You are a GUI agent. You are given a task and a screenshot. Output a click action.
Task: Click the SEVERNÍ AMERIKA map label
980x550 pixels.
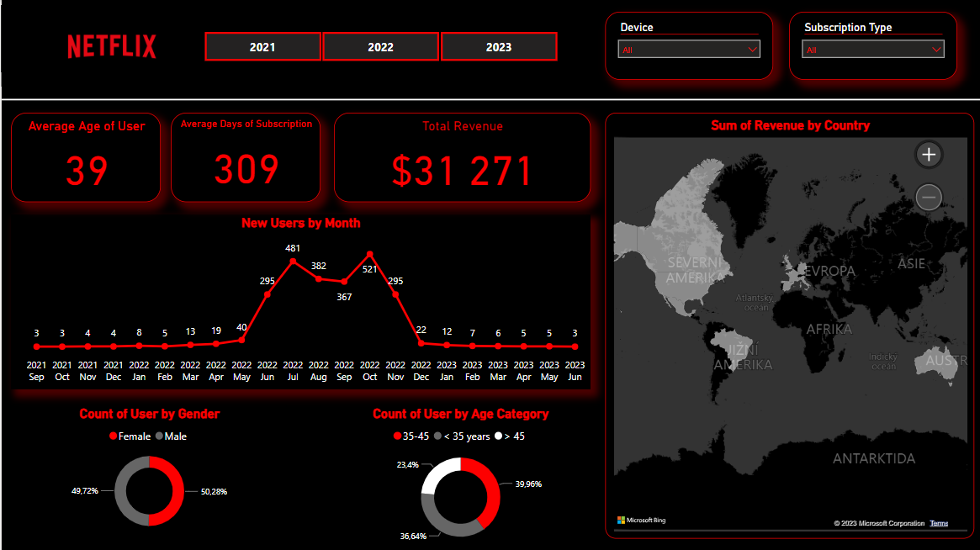coord(694,270)
